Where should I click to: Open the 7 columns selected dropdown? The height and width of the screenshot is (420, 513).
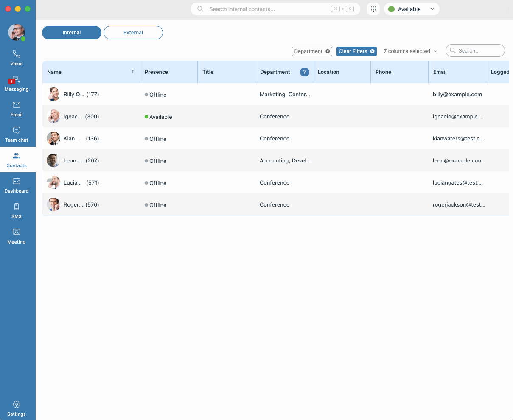point(410,51)
